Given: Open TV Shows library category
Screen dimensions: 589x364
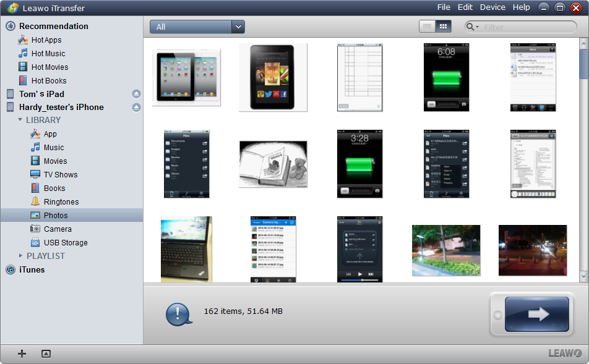Looking at the screenshot, I should 61,174.
